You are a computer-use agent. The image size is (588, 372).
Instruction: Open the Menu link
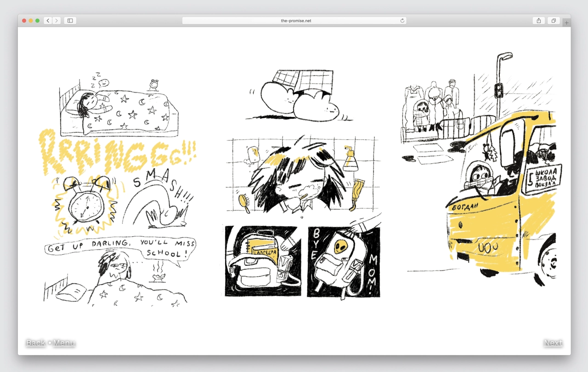[x=64, y=343]
